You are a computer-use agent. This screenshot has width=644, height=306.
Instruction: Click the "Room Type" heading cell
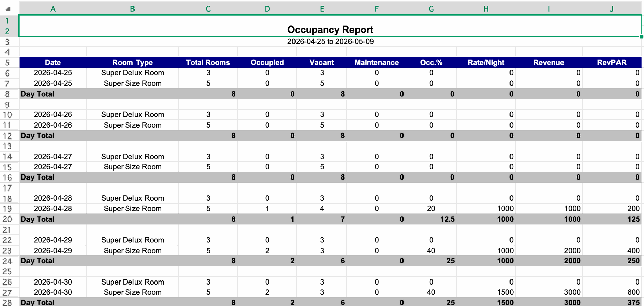tap(132, 62)
